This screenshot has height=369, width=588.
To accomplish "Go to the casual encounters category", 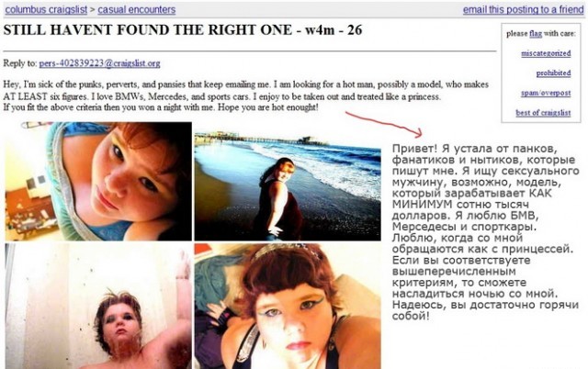I will [137, 10].
